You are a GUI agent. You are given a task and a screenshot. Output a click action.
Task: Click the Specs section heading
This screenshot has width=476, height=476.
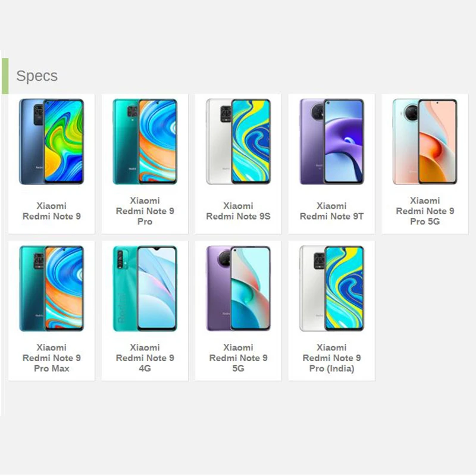37,76
